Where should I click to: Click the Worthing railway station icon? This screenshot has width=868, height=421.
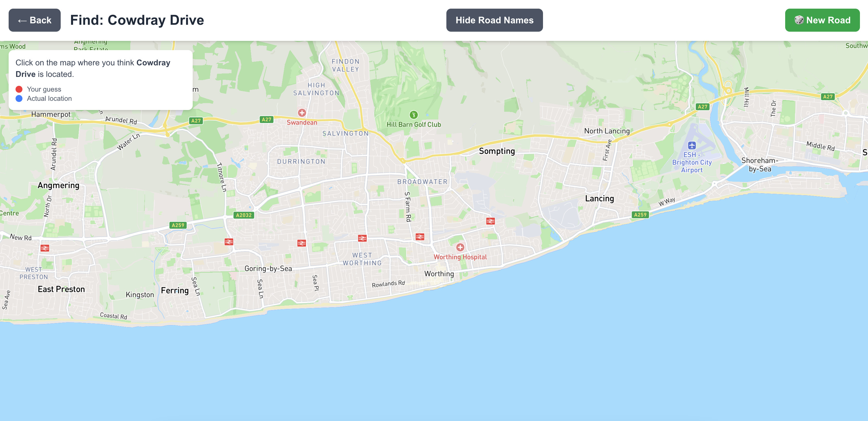[x=420, y=237]
